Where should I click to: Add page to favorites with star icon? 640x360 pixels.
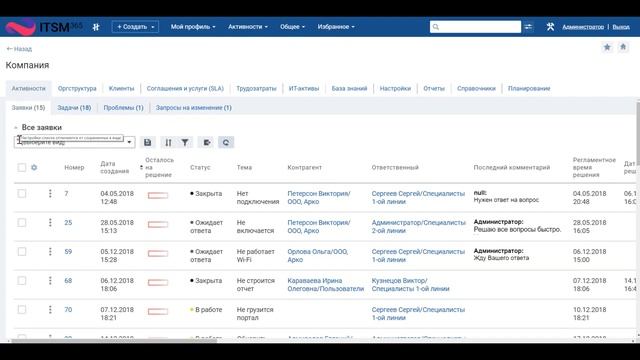click(x=607, y=47)
